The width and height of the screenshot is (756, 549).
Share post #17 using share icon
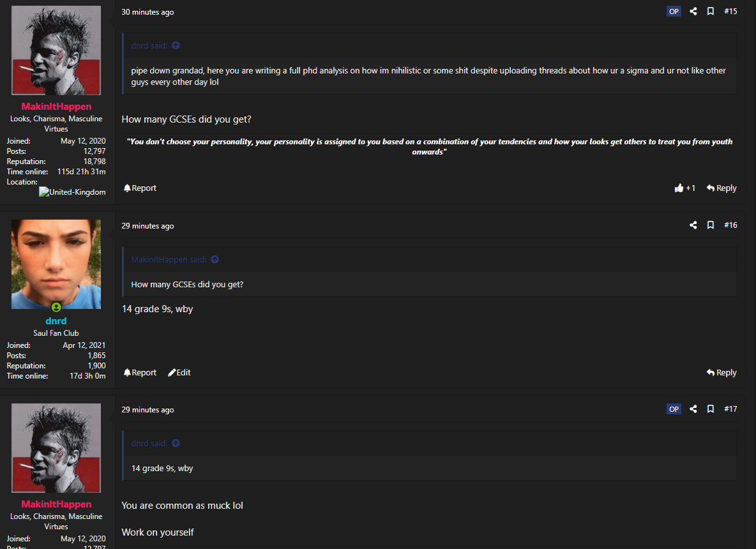(x=693, y=409)
